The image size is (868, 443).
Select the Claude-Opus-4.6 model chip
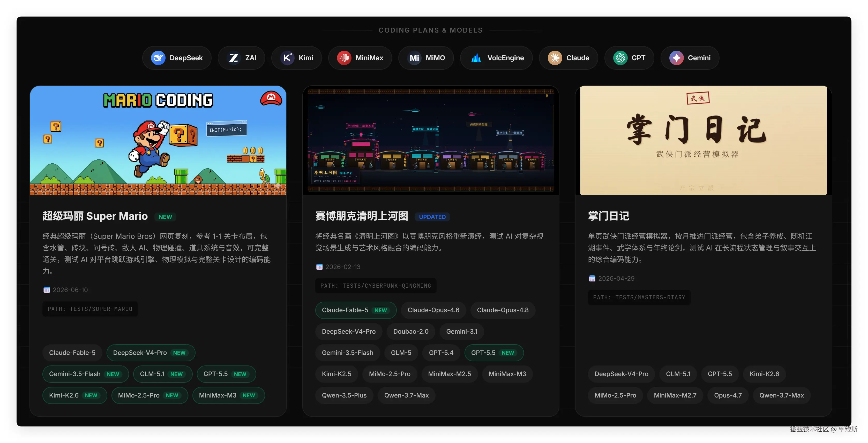click(433, 310)
